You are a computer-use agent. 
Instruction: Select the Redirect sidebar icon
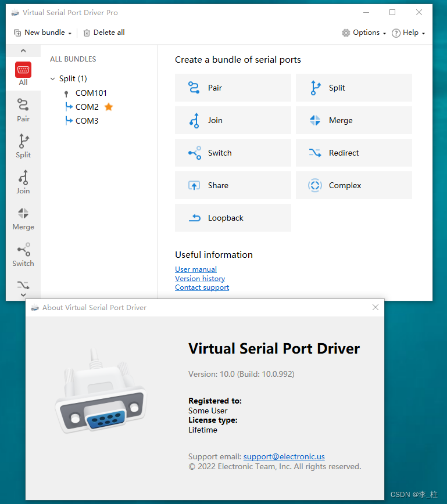click(23, 285)
